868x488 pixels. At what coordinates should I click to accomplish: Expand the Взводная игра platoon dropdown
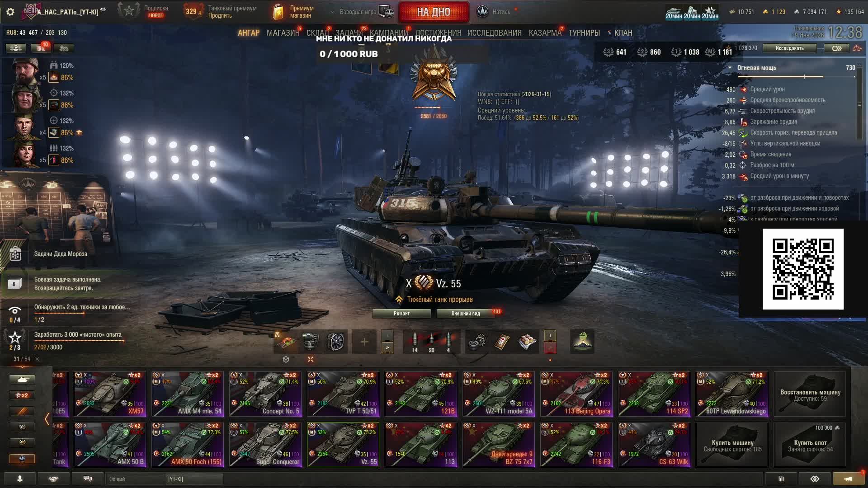[333, 12]
